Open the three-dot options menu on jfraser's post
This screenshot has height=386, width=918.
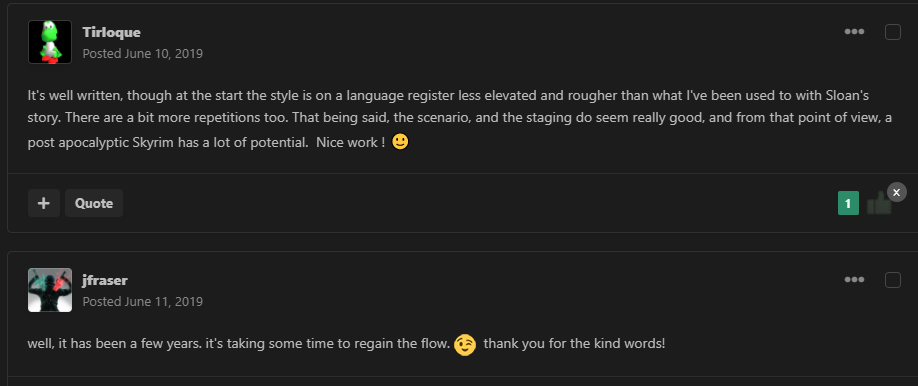coord(854,280)
